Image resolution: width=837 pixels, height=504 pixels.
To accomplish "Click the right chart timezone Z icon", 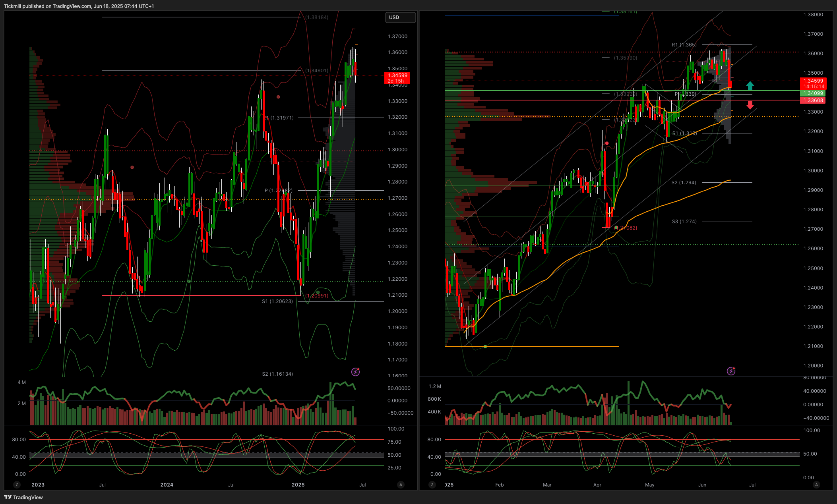I will (x=432, y=485).
